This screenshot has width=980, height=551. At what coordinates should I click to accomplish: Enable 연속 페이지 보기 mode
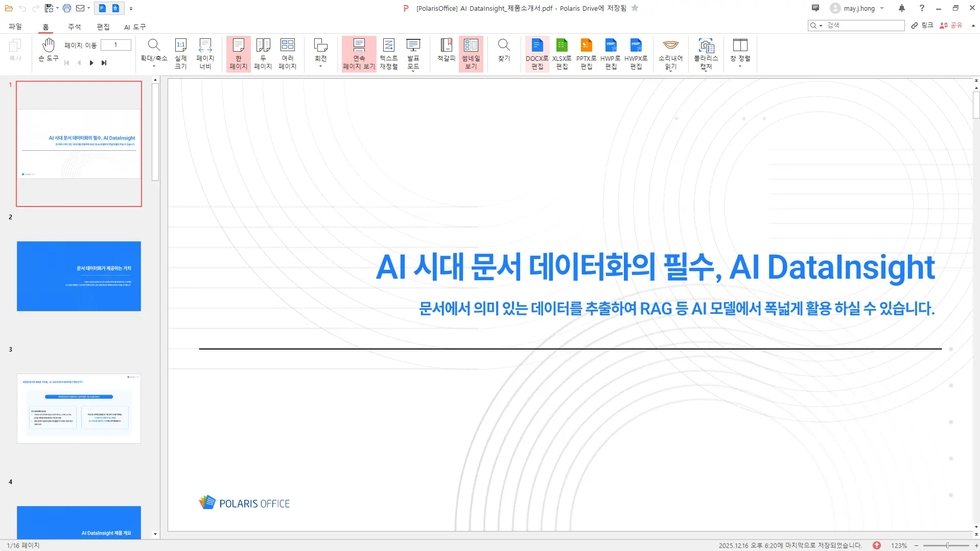(358, 54)
